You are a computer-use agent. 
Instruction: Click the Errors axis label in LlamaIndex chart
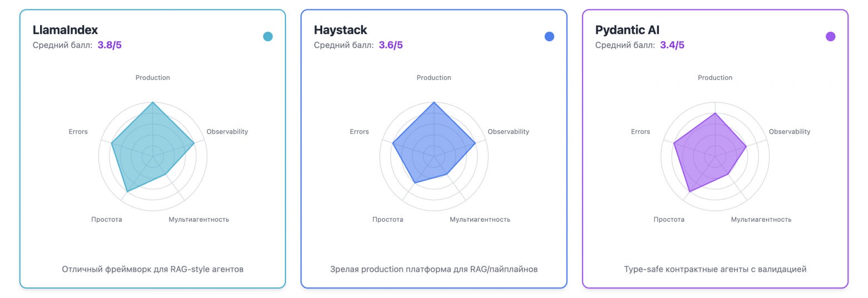78,131
